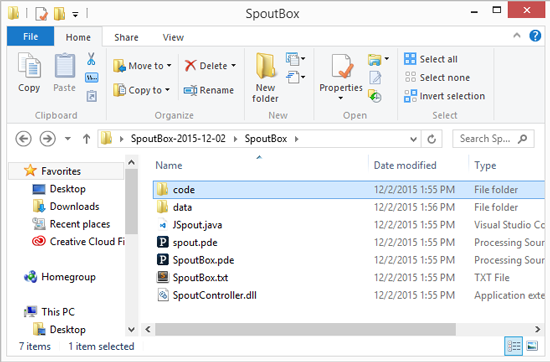This screenshot has width=550, height=362.
Task: Click the Copy path icon in Clipboard
Action: click(92, 78)
